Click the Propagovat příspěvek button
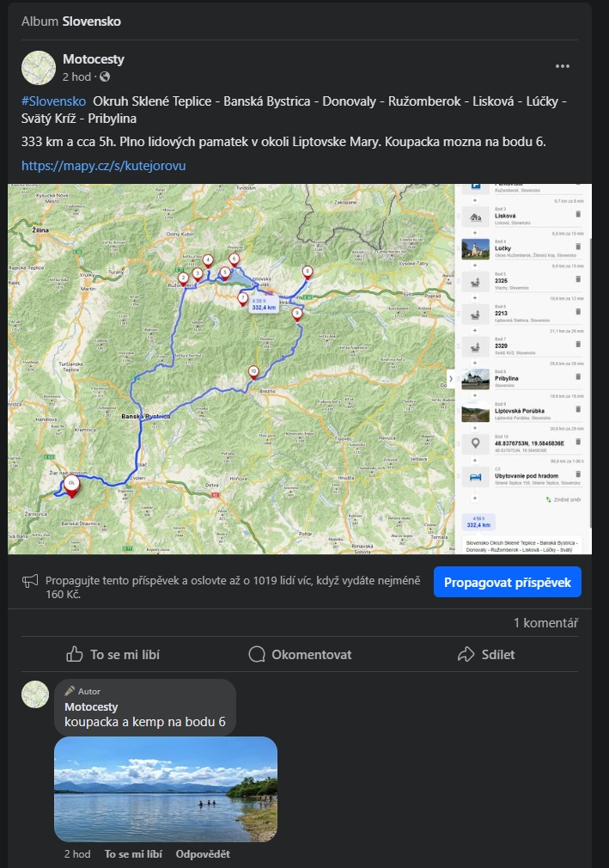 pyautogui.click(x=508, y=582)
